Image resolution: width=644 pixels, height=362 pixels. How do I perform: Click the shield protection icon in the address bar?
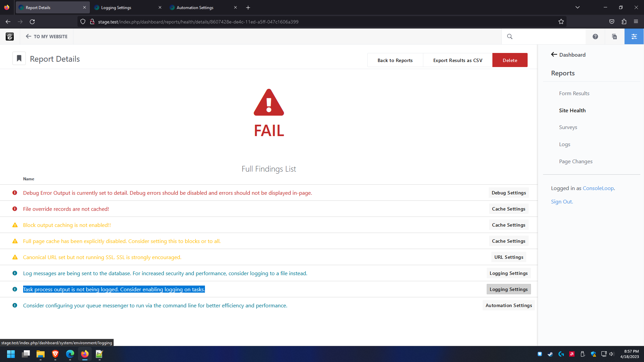click(x=83, y=21)
